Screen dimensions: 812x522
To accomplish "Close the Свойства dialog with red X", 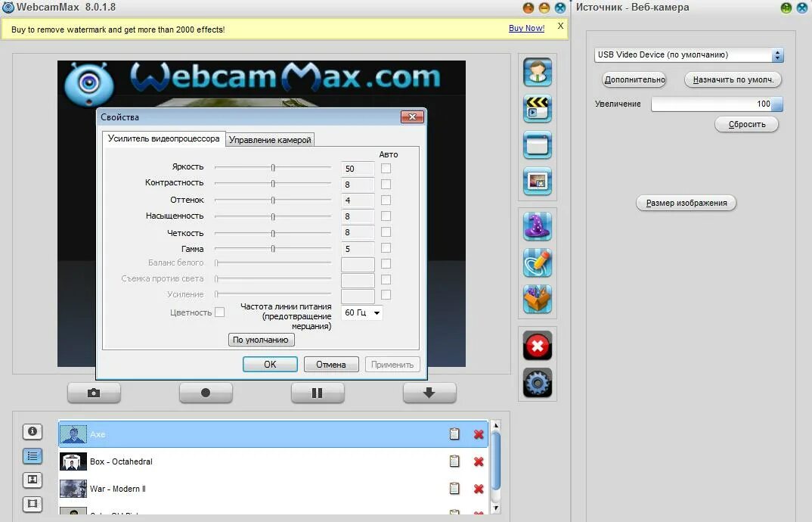I will (x=412, y=117).
